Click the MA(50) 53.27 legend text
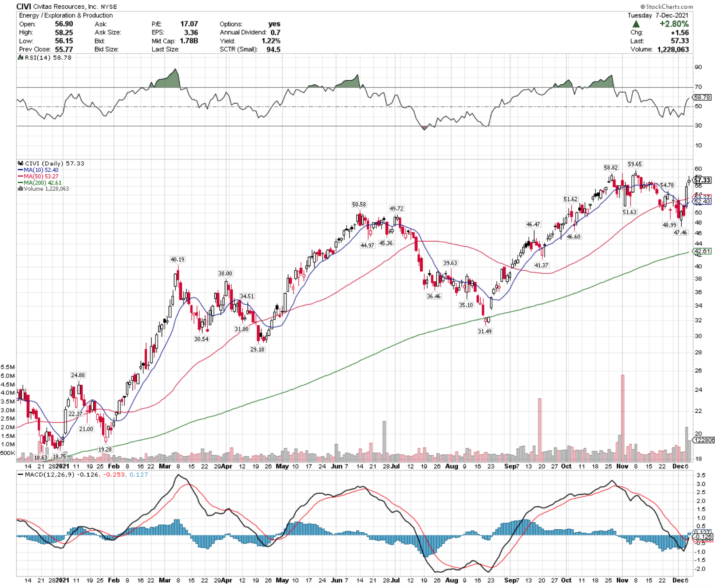Viewport: 715px width, 588px height. (x=41, y=177)
